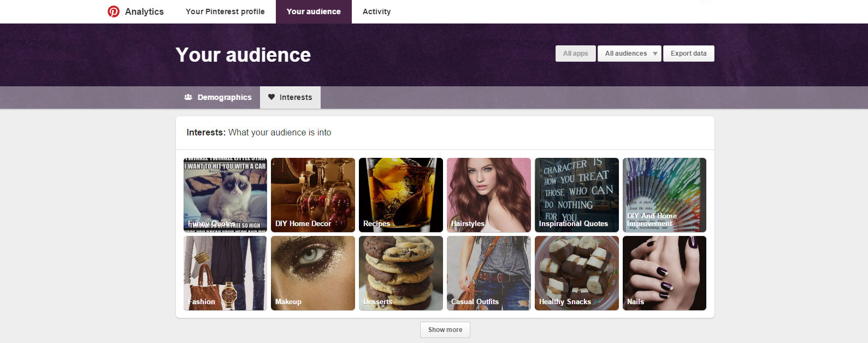The image size is (868, 343).
Task: Open DIY And Home Improvement tile
Action: click(664, 195)
